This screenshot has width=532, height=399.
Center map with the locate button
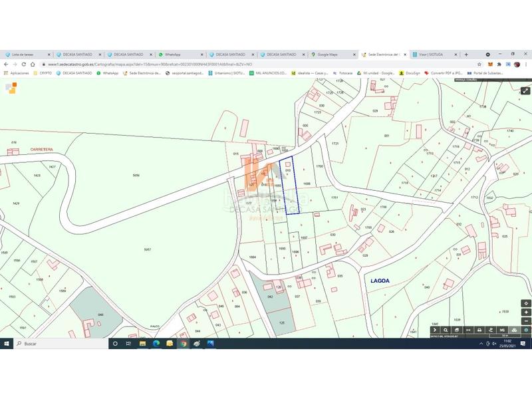point(527,303)
